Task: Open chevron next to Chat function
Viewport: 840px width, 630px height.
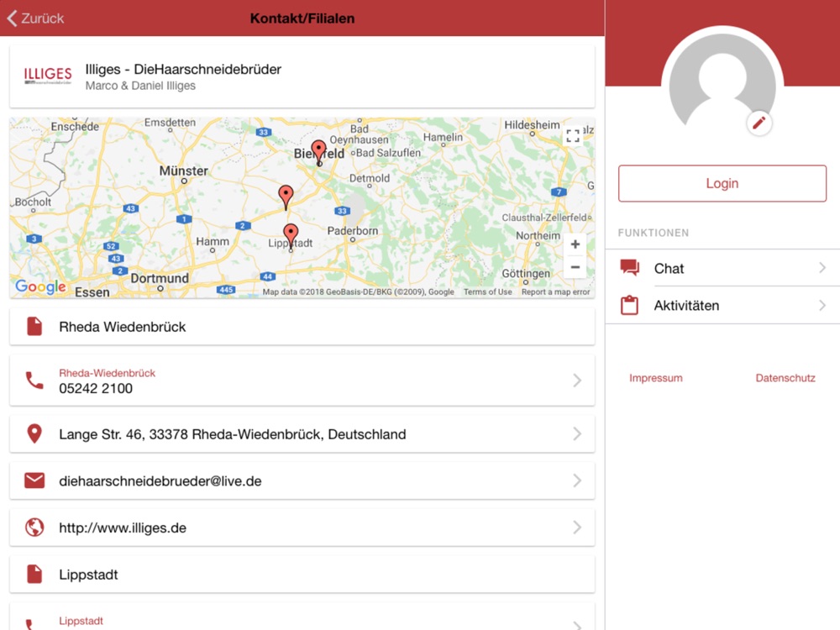Action: coord(822,268)
